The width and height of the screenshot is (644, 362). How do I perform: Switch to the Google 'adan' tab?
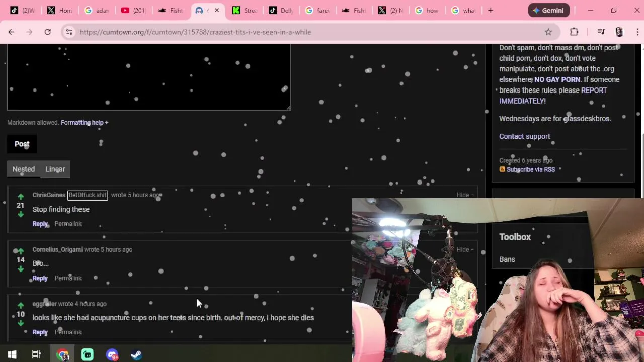[x=96, y=10]
